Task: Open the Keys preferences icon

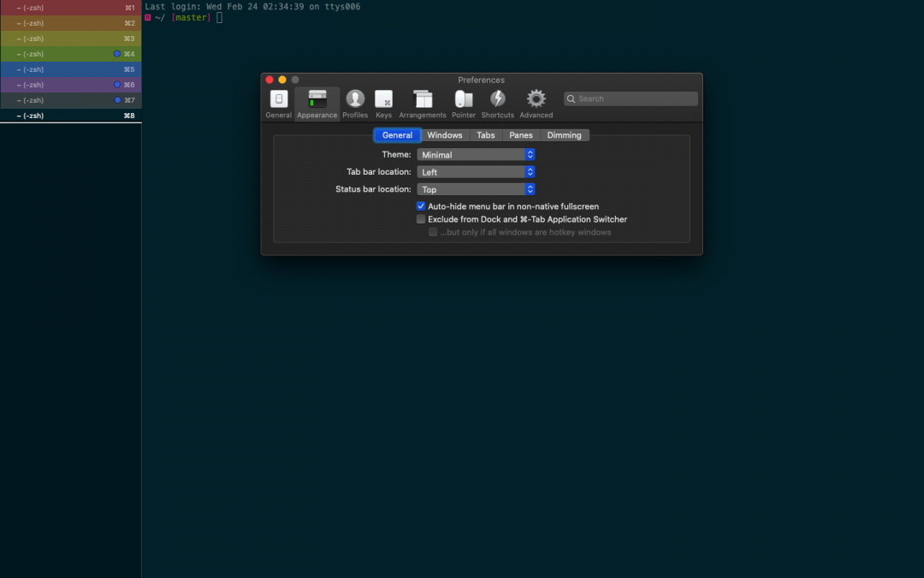Action: [x=383, y=103]
